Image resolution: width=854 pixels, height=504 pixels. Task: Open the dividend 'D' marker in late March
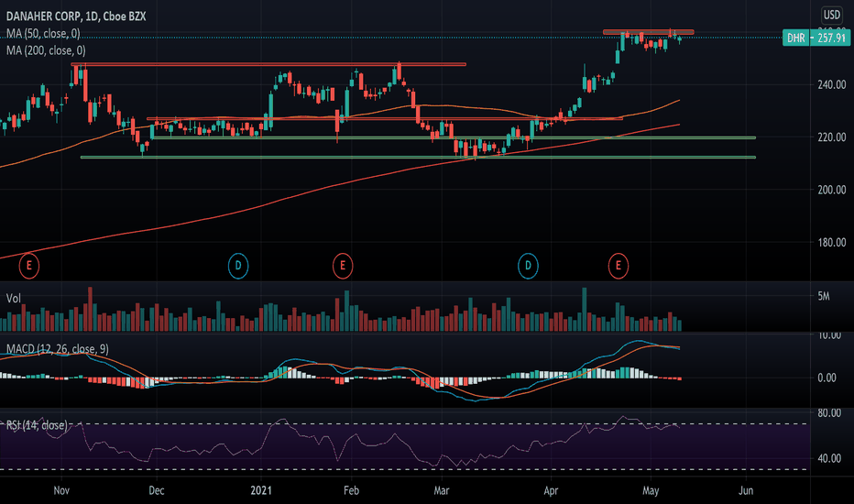click(x=528, y=266)
